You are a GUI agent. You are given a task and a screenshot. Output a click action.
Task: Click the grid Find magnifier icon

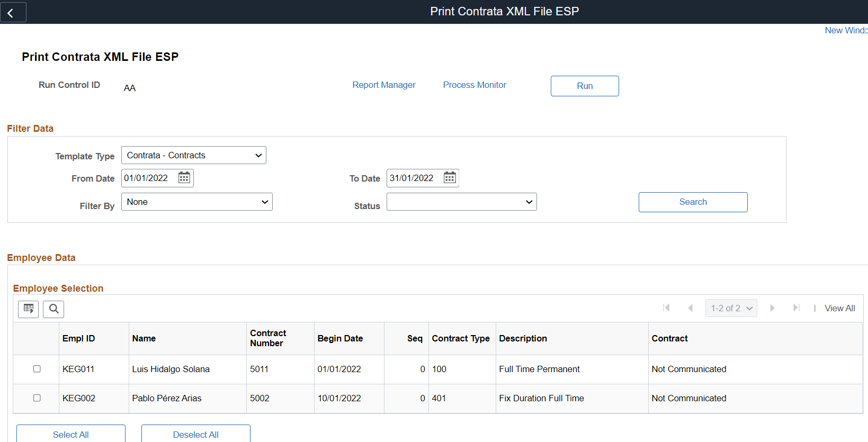53,309
